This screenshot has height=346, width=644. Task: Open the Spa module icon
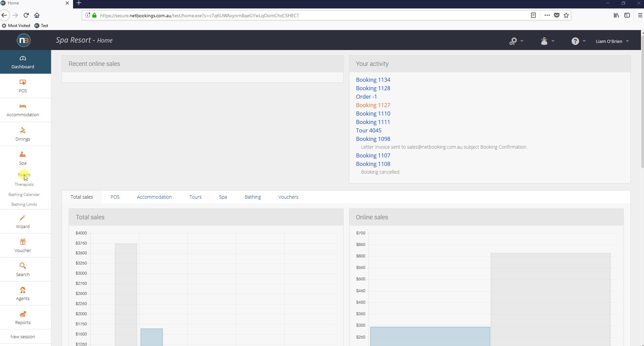[23, 155]
